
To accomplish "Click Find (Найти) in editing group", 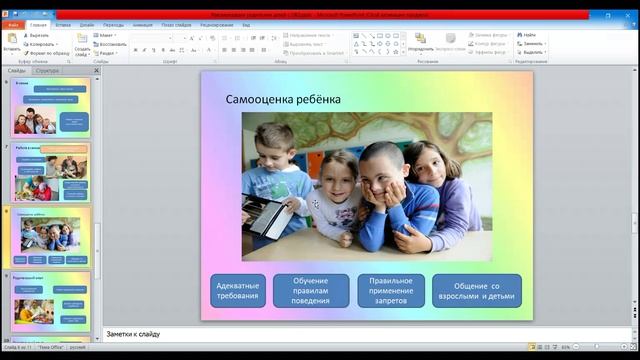I will [527, 35].
